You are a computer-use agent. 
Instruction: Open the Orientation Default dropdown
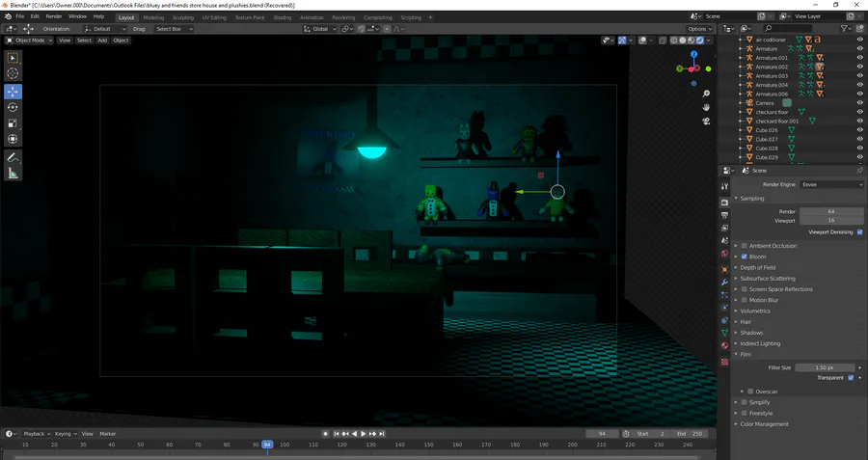105,29
